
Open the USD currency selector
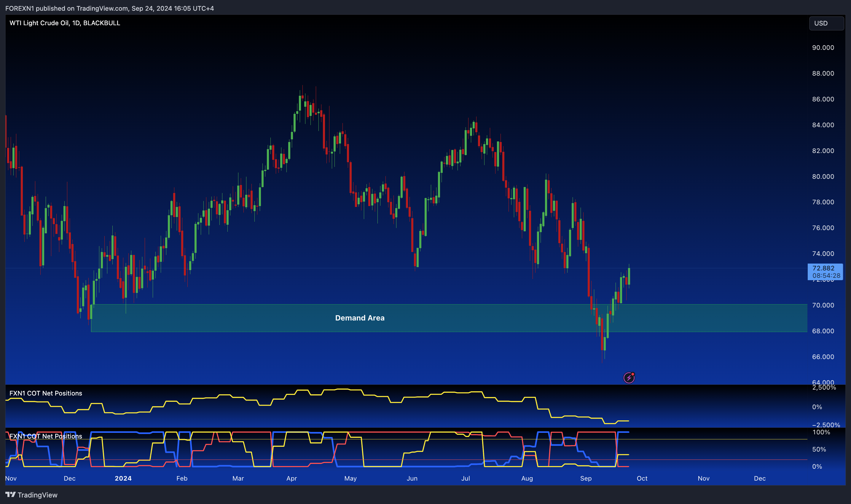coord(826,23)
